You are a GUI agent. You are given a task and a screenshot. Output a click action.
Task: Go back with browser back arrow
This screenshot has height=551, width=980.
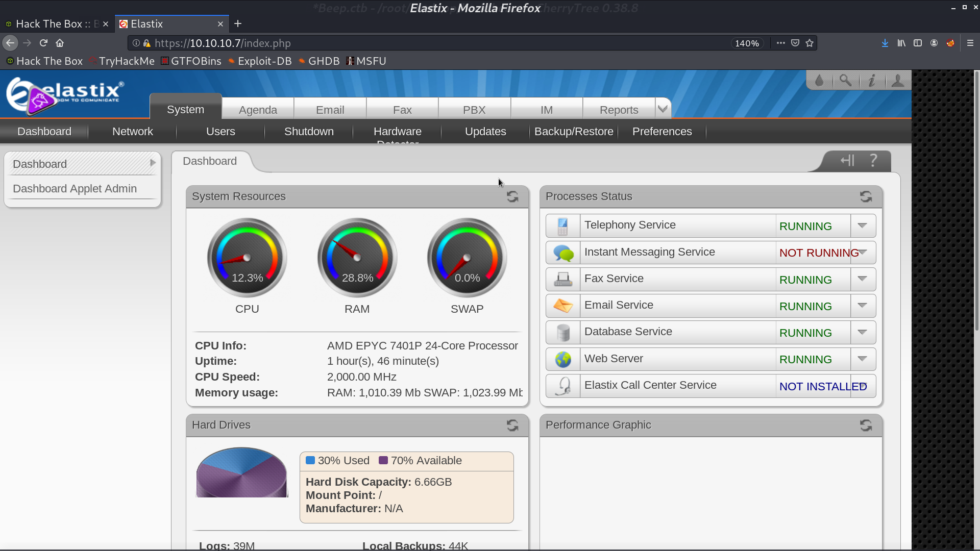[10, 43]
